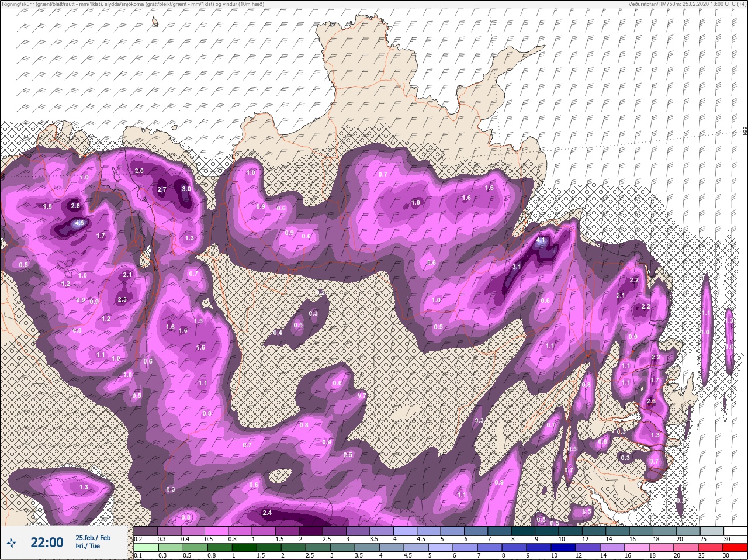
Task: Click the '0.1' label on lower legend
Action: pos(138,556)
